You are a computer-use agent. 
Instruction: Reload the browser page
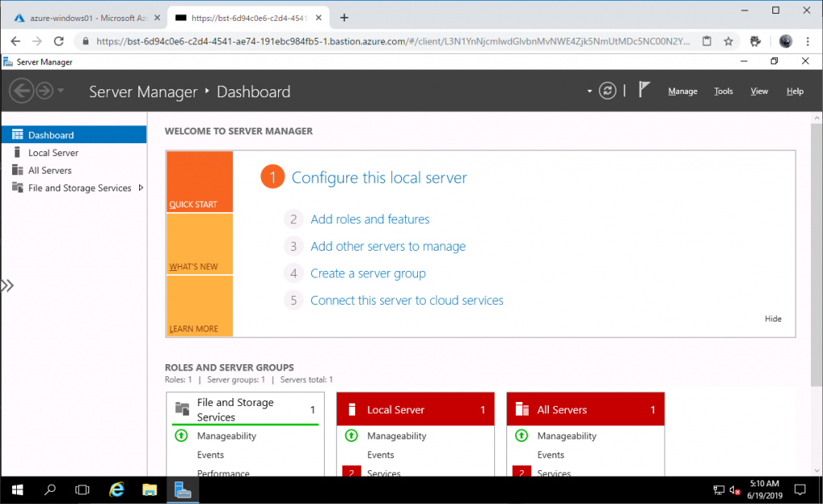click(59, 41)
